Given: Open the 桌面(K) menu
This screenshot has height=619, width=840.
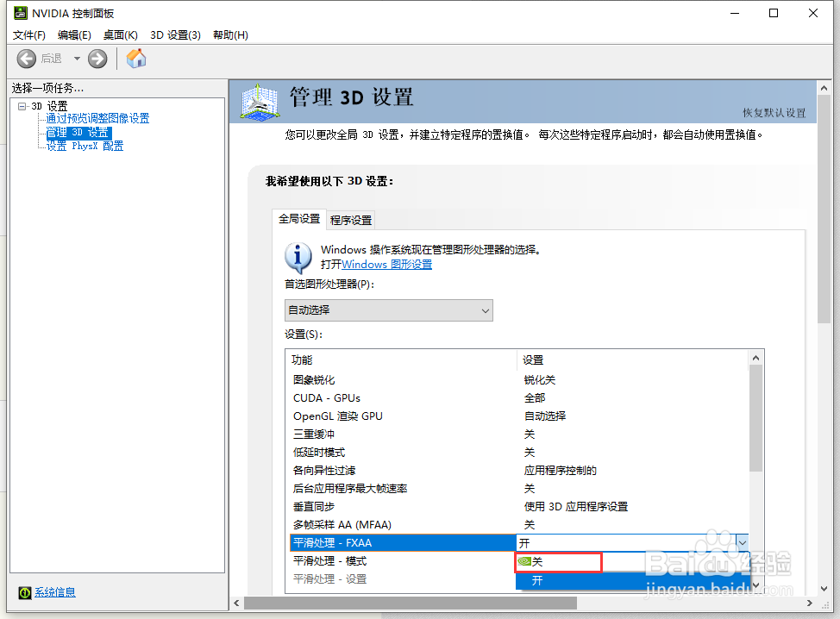Looking at the screenshot, I should [121, 34].
